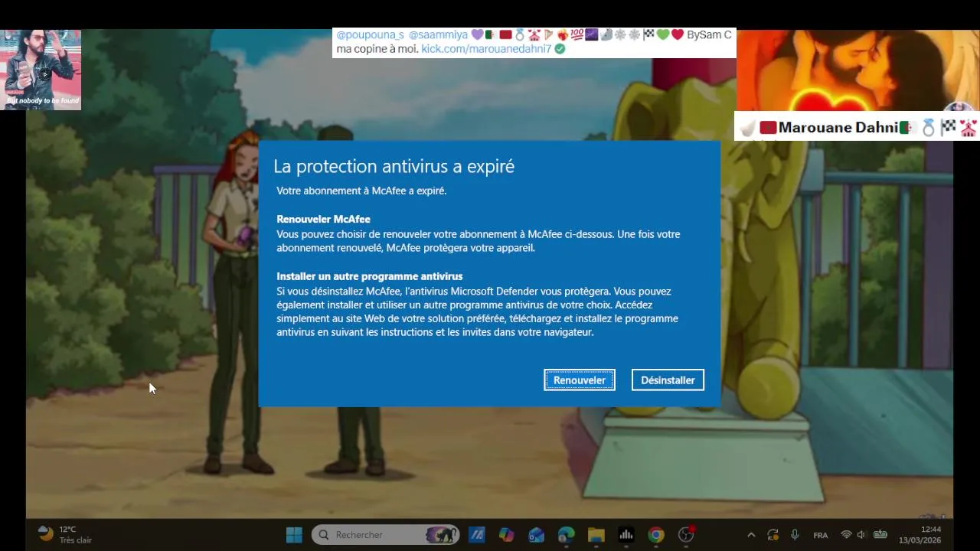Open the Windows Start menu
Viewport: 980px width, 551px height.
(x=294, y=535)
